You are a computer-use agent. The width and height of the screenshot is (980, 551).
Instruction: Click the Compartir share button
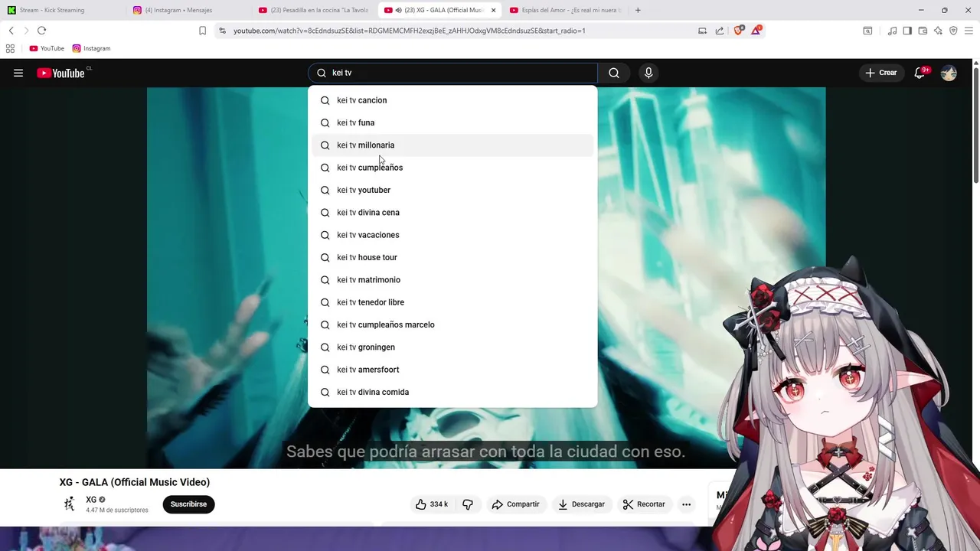[x=516, y=504]
